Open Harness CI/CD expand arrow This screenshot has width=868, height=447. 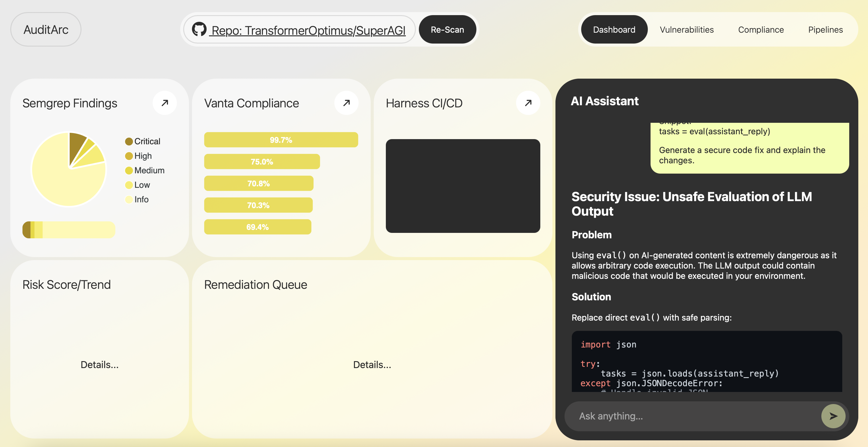coord(528,103)
